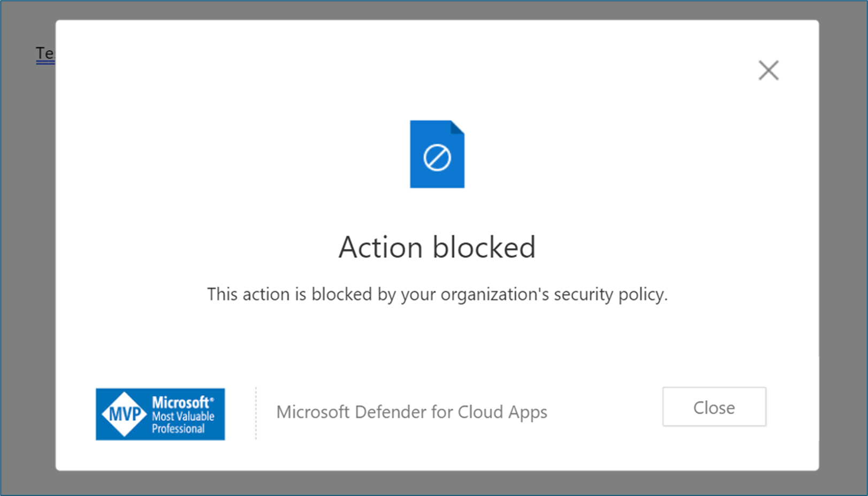Click the gray overlay left of the dialog
This screenshot has height=496, width=868.
(28, 268)
